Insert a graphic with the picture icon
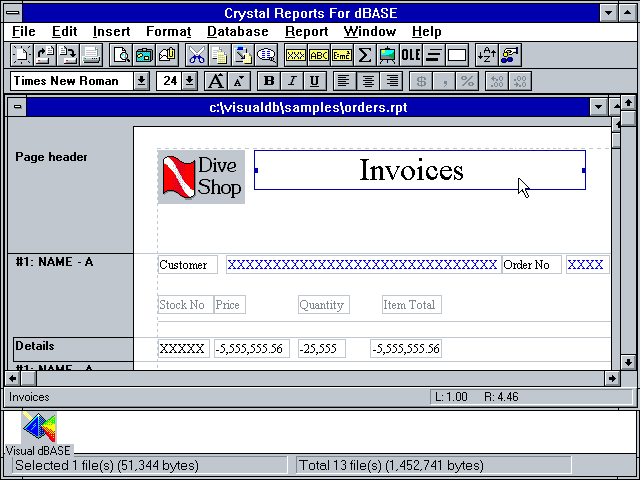Viewport: 640px width, 480px height. (x=388, y=55)
